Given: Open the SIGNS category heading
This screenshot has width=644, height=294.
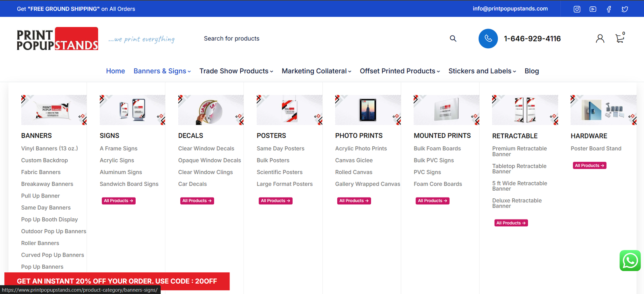Looking at the screenshot, I should [109, 136].
